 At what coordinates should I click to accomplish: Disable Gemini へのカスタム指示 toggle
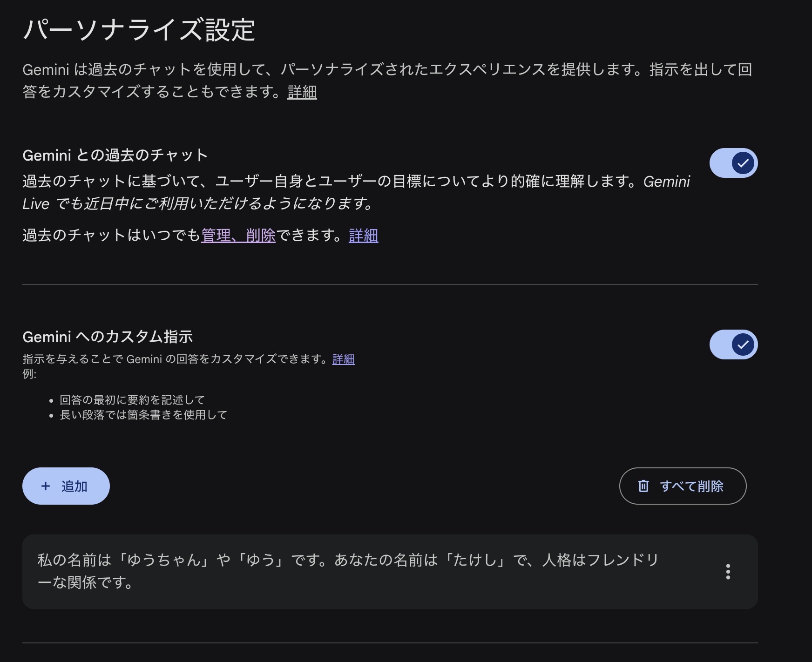[733, 345]
